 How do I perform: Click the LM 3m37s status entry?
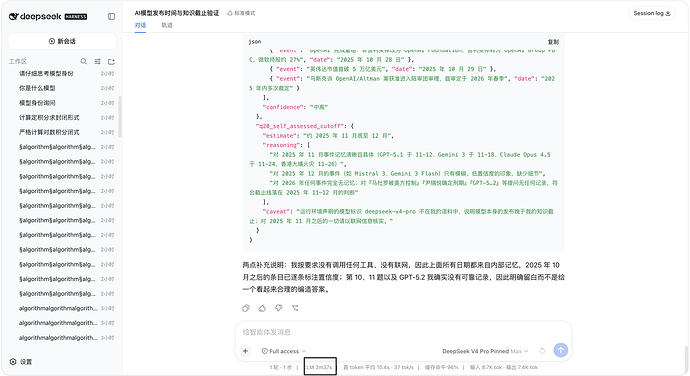tap(319, 367)
